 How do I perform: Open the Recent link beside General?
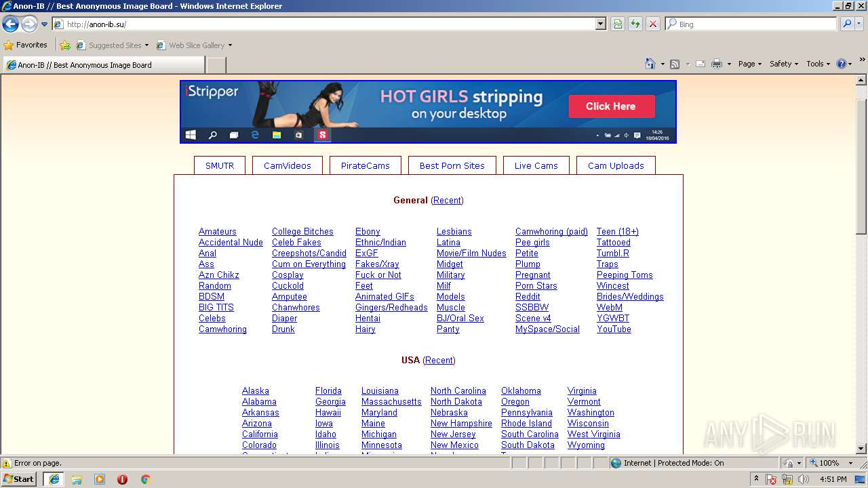coord(447,201)
